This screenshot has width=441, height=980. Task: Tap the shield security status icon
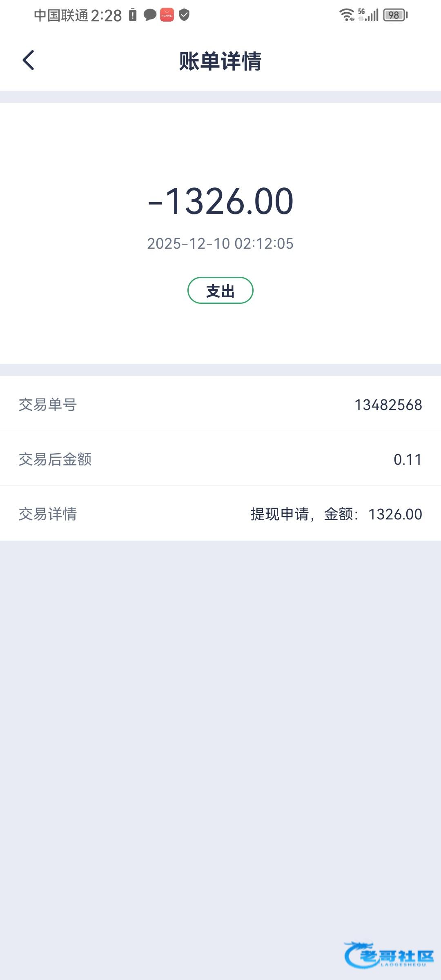[184, 16]
